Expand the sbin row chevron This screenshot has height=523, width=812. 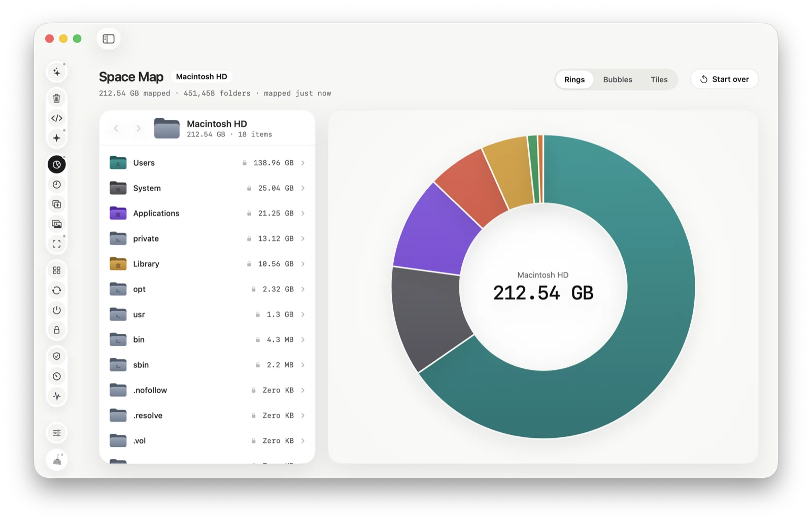(x=303, y=365)
